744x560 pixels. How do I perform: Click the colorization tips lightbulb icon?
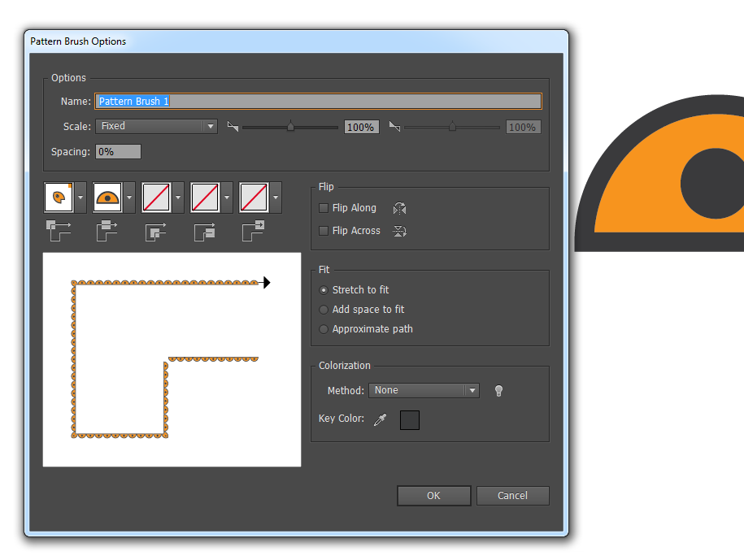pyautogui.click(x=498, y=391)
